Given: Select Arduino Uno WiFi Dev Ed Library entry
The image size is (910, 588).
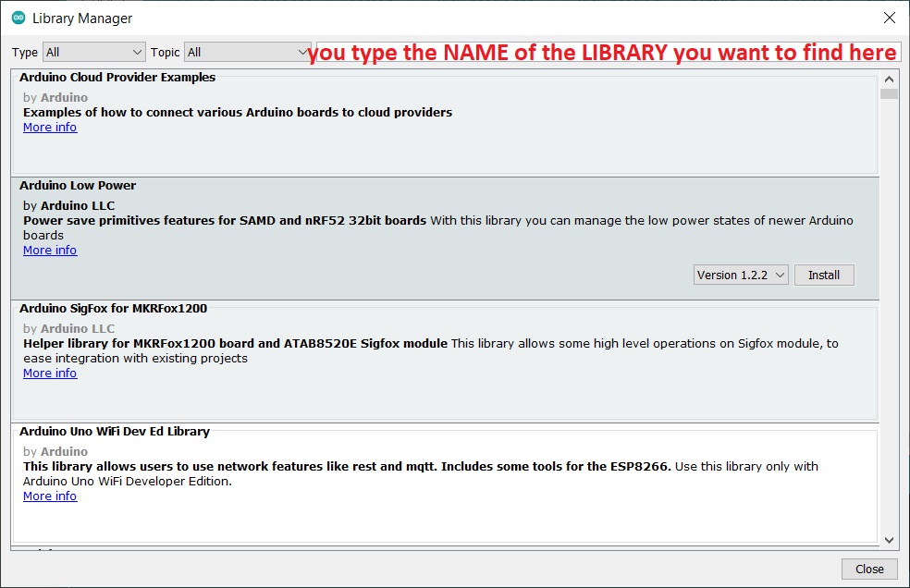Looking at the screenshot, I should coord(115,432).
